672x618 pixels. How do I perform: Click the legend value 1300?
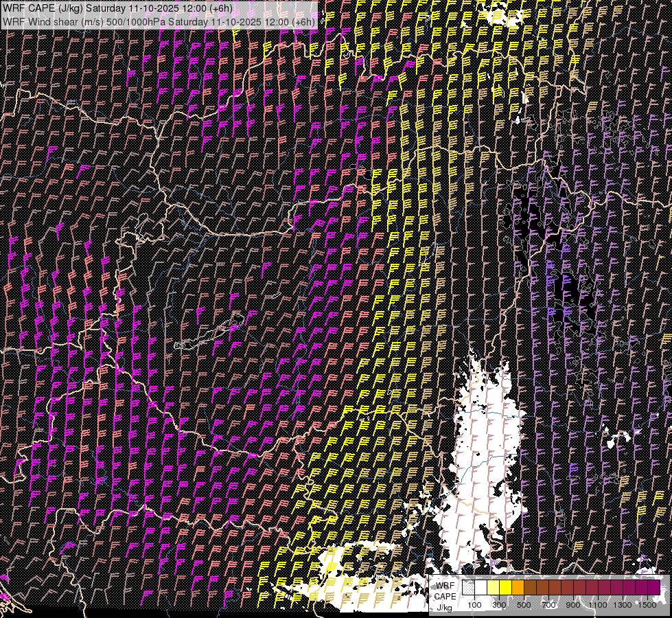[x=623, y=605]
